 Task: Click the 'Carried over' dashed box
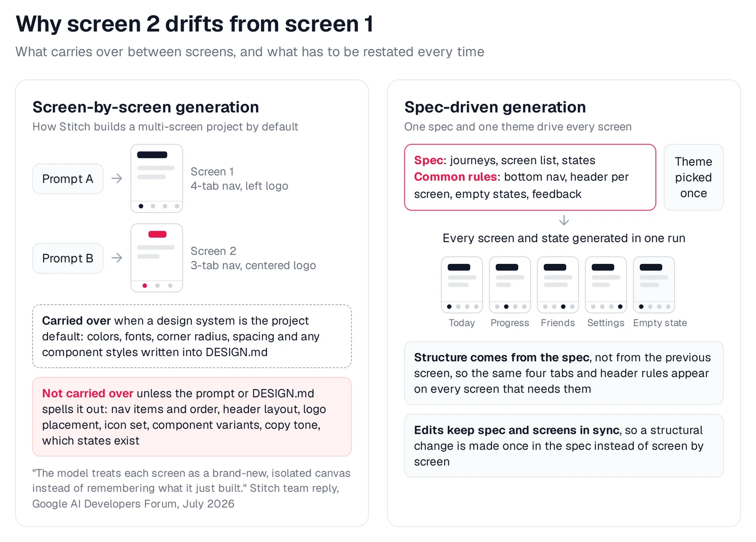pos(192,336)
